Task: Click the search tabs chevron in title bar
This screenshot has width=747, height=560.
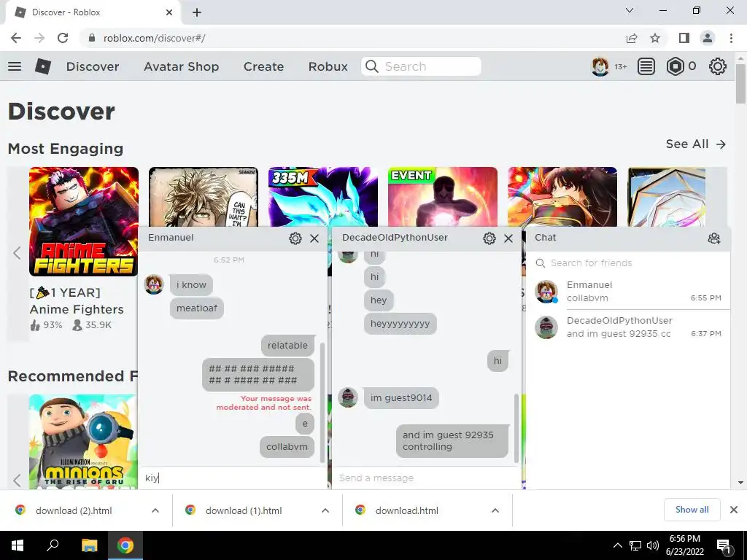Action: tap(630, 10)
